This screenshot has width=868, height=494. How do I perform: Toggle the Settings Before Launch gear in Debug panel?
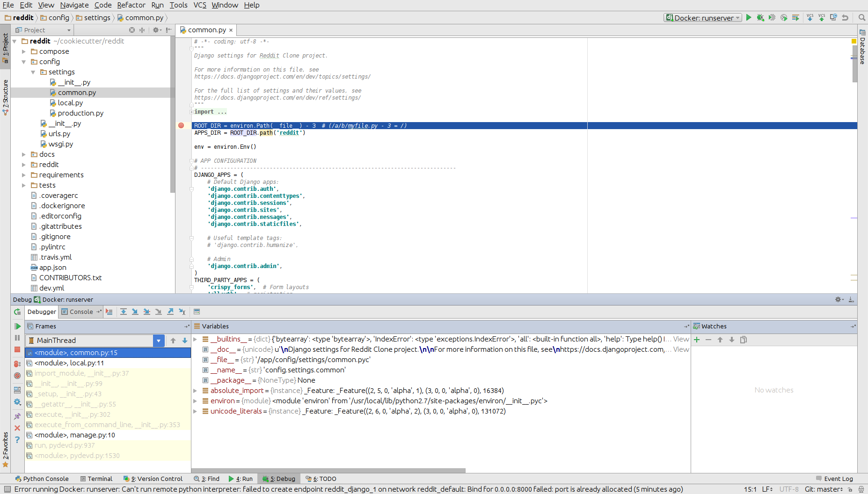pyautogui.click(x=17, y=402)
